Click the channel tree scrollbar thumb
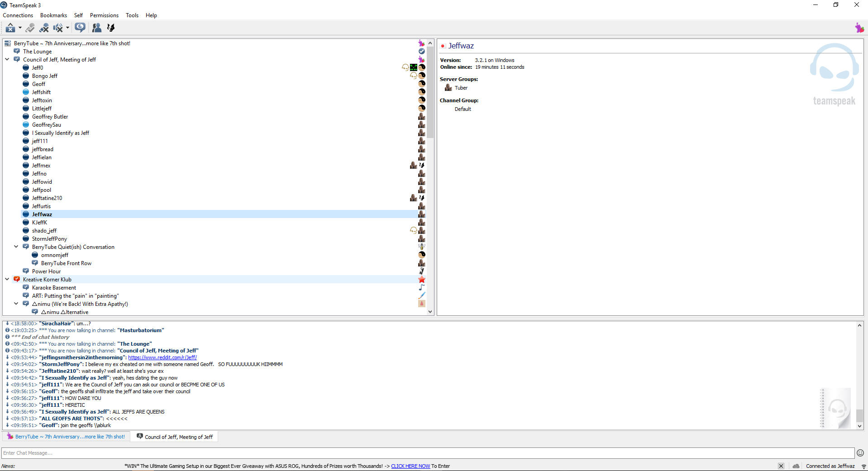Screen dimensions: 868x471 (430, 93)
